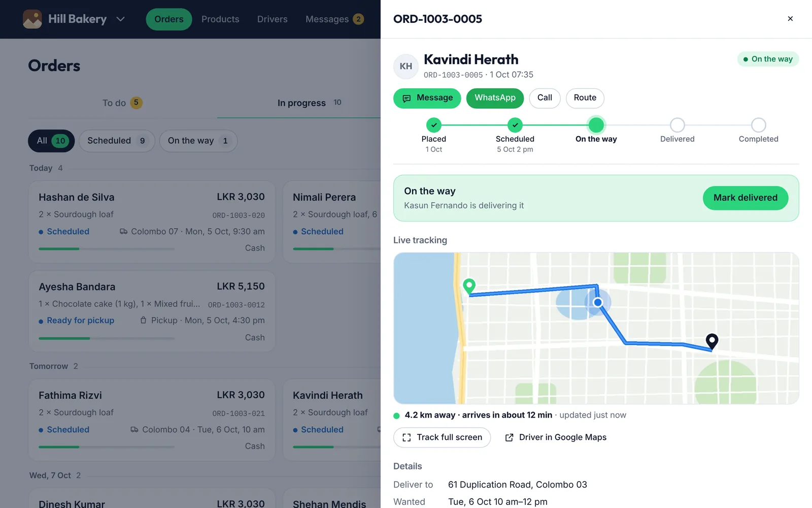Switch to the Products tab

[x=220, y=19]
